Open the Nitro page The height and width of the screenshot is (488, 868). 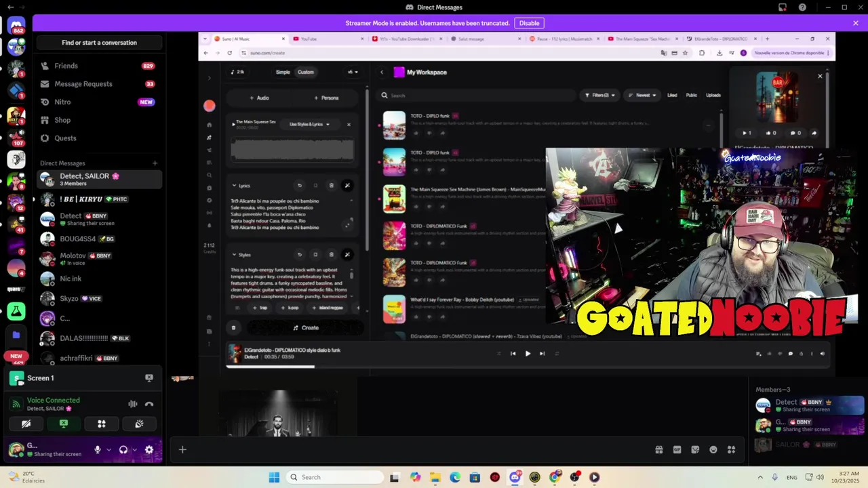tap(99, 102)
